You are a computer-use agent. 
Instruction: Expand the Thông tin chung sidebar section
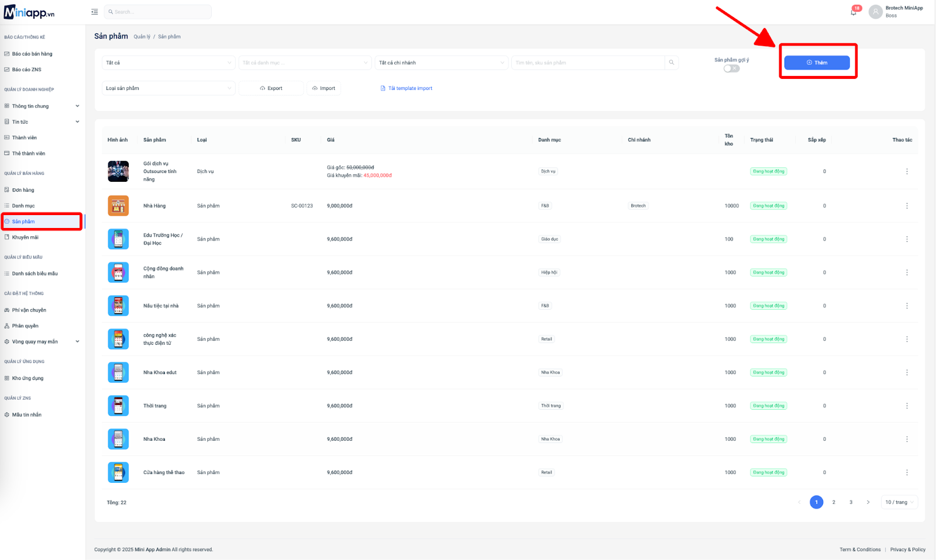42,106
